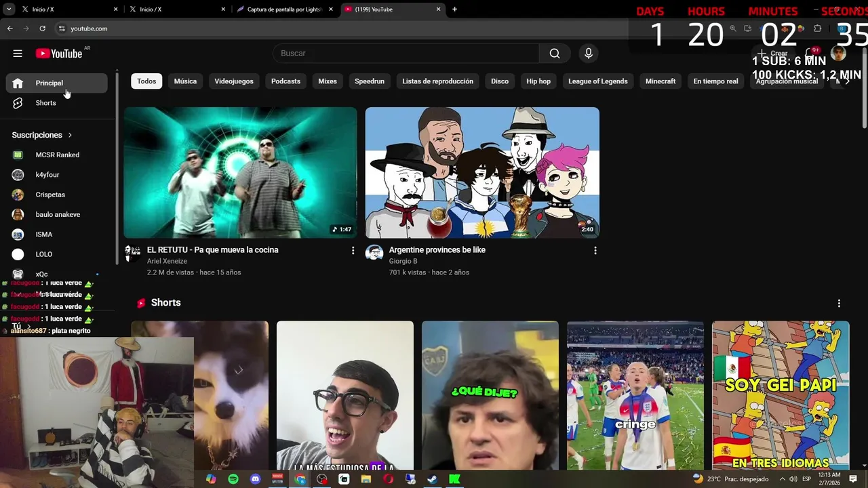Select the Speedrun filter chip
Viewport: 868px width, 488px height.
370,81
